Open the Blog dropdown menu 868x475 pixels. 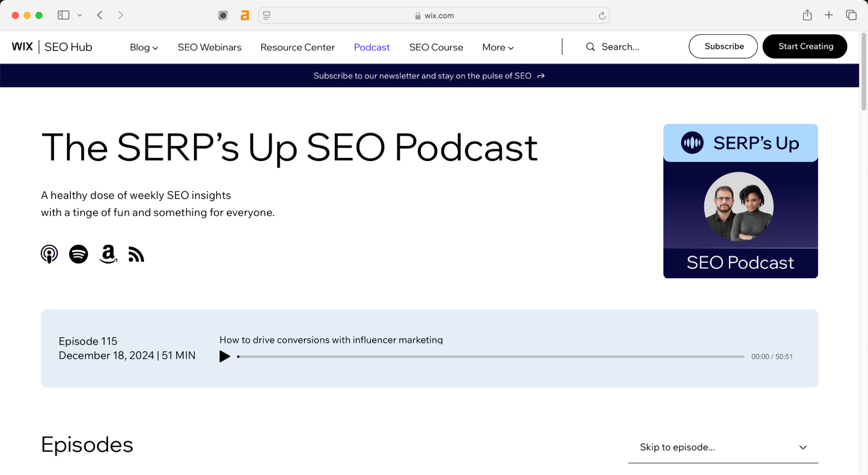144,47
